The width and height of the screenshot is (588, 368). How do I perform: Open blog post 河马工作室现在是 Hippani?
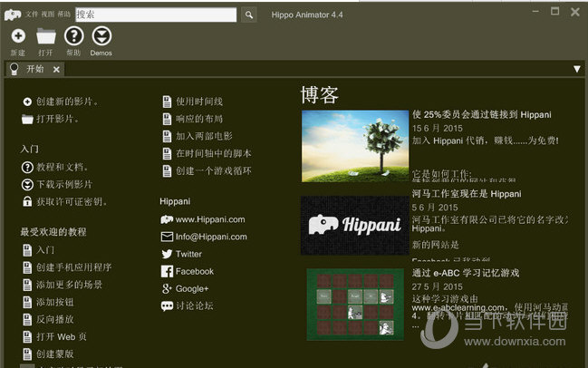click(467, 194)
